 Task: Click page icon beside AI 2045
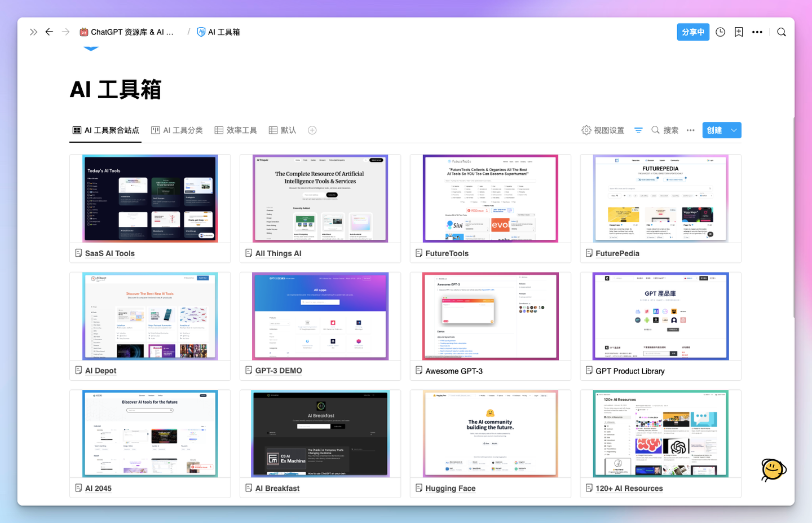(x=79, y=487)
